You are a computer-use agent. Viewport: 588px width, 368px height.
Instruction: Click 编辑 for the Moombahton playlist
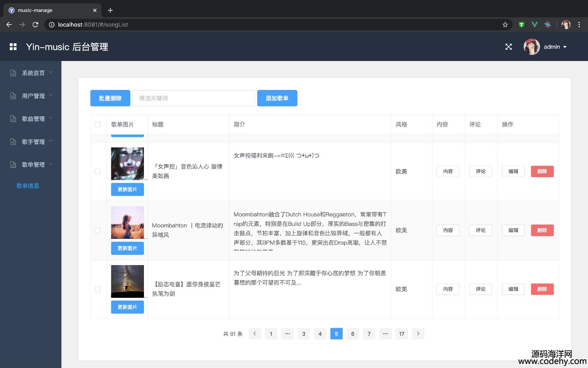[513, 230]
